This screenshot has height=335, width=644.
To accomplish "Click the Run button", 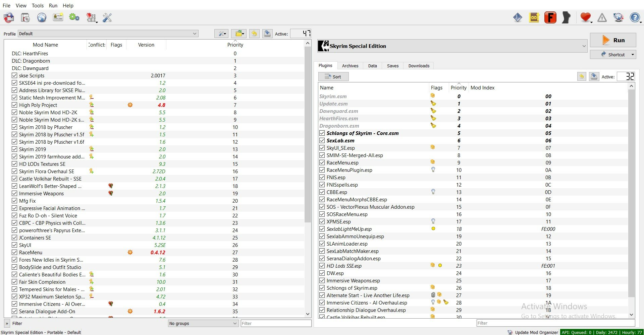I will point(613,40).
